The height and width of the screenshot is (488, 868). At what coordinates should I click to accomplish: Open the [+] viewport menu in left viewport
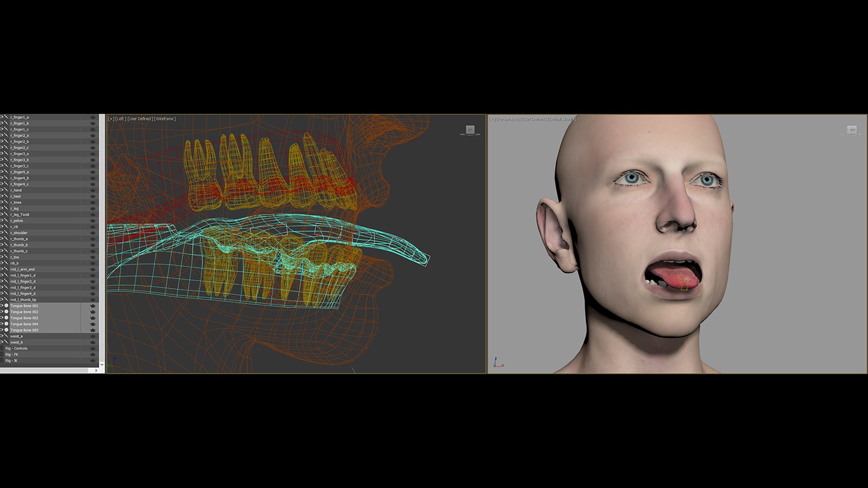coord(111,119)
